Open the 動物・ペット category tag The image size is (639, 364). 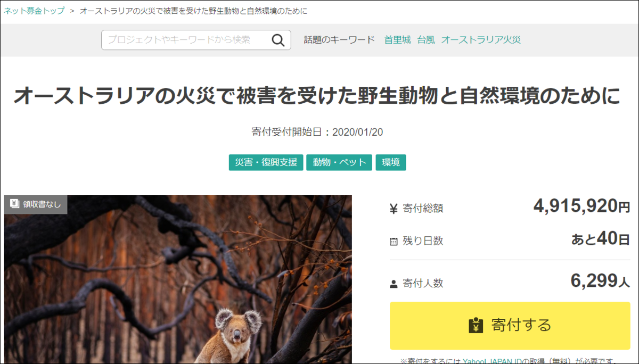[339, 163]
